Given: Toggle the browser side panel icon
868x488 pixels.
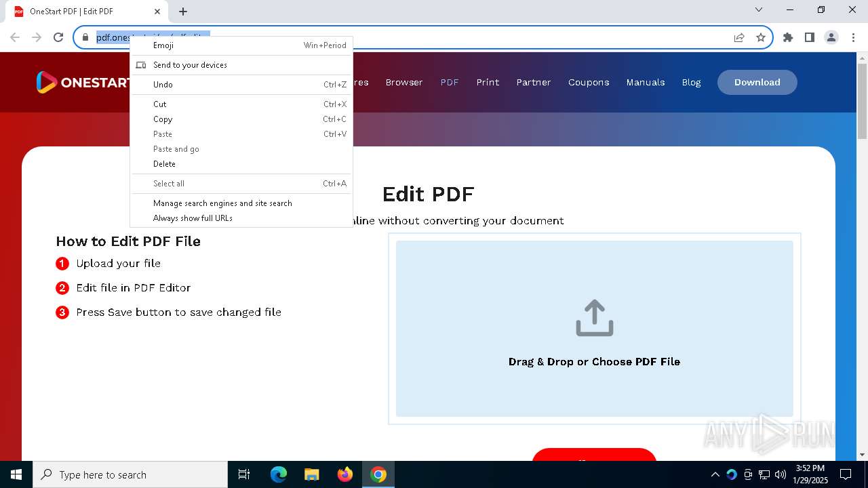Looking at the screenshot, I should (810, 37).
